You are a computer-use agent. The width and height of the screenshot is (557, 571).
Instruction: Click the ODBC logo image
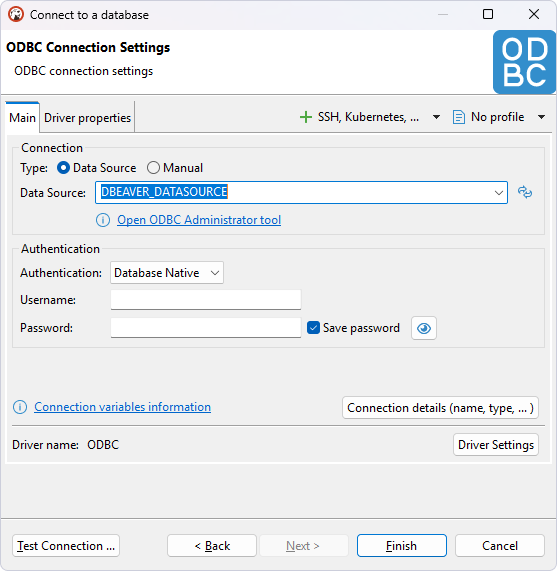coord(524,62)
